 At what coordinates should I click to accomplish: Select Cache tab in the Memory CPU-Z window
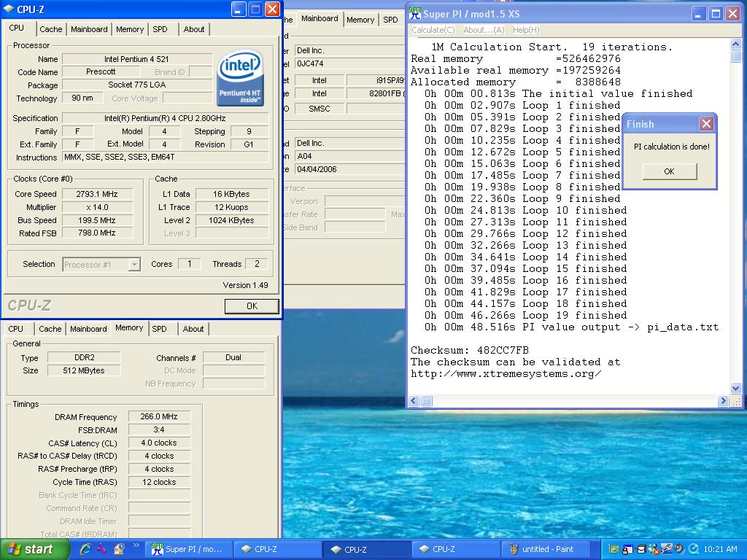50,329
